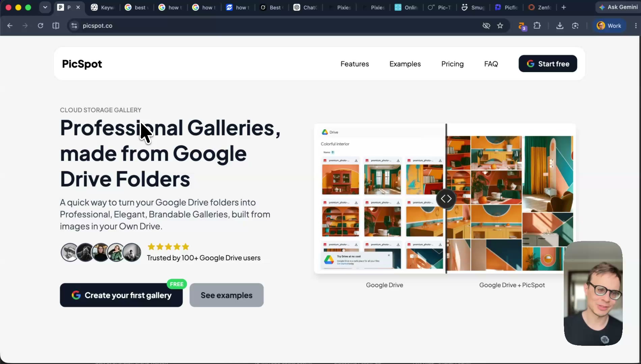Switch to the Zenfo tab
This screenshot has width=641, height=364.
click(540, 7)
